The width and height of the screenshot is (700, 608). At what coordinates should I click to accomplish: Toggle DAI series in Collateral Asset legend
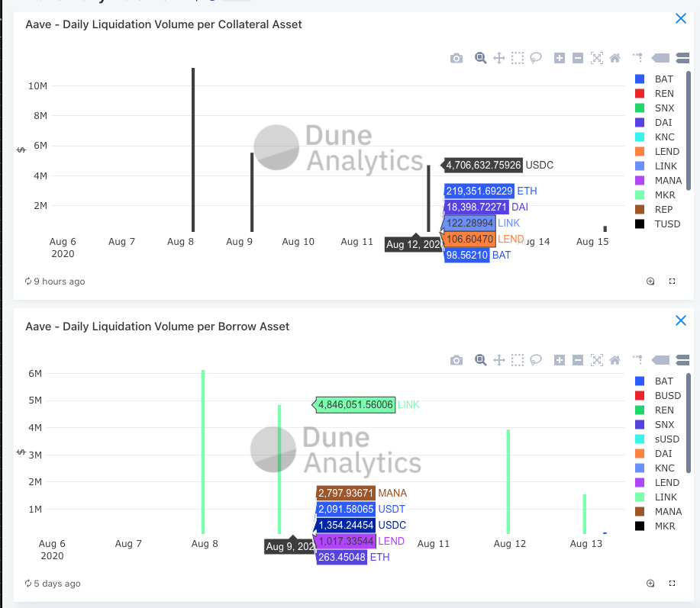(x=654, y=123)
